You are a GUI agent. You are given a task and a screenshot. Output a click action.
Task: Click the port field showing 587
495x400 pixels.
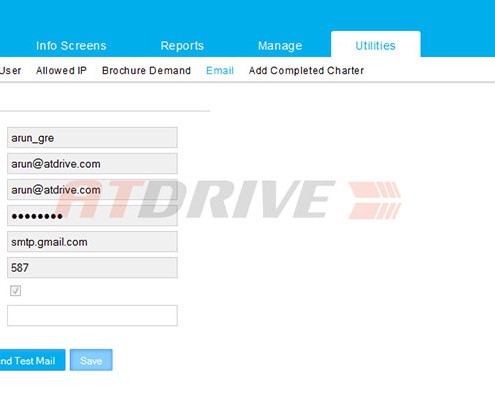click(x=92, y=267)
